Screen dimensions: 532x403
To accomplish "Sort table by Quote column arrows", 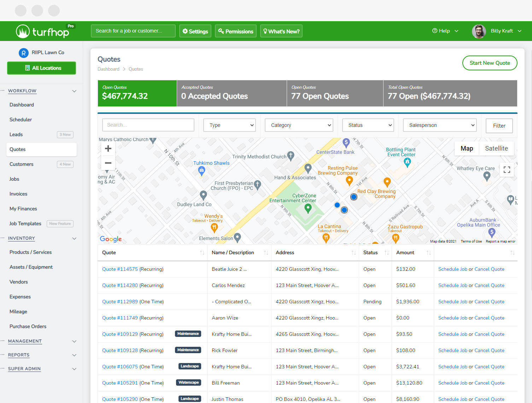I will coord(202,253).
